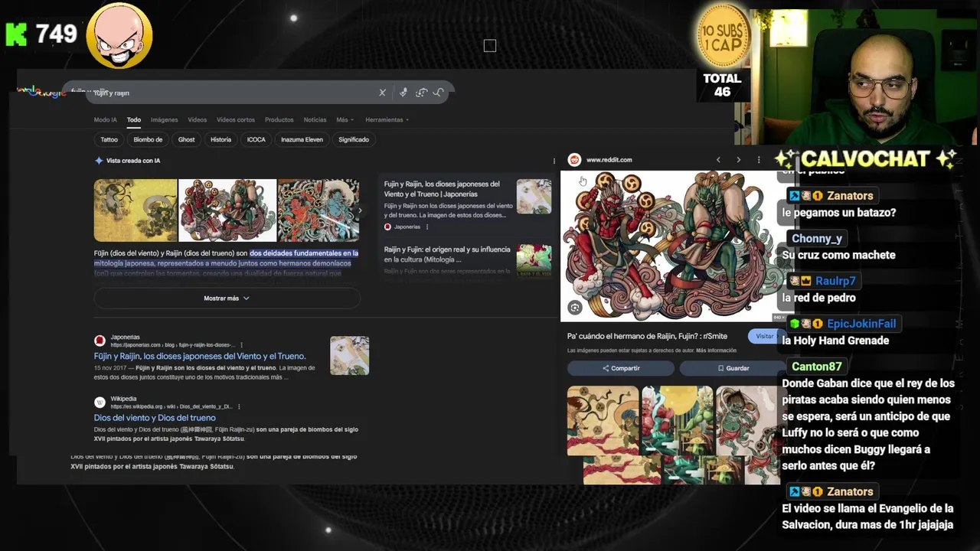Apply the Ghost filter chip

[186, 140]
